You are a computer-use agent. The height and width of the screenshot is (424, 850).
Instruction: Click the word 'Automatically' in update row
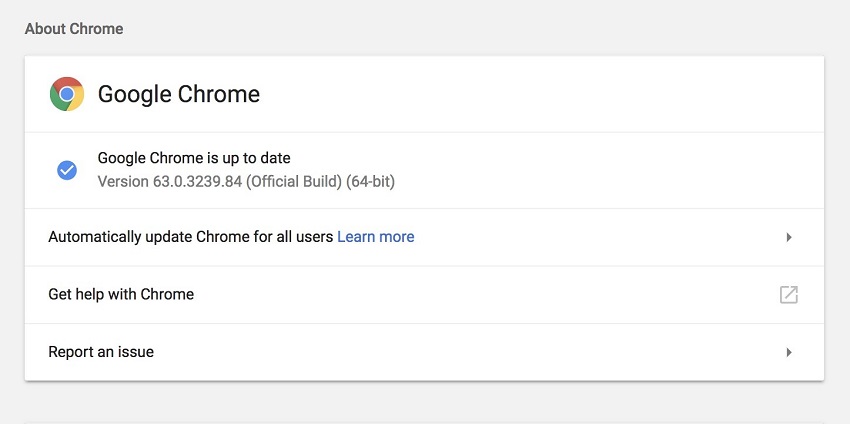pyautogui.click(x=92, y=237)
